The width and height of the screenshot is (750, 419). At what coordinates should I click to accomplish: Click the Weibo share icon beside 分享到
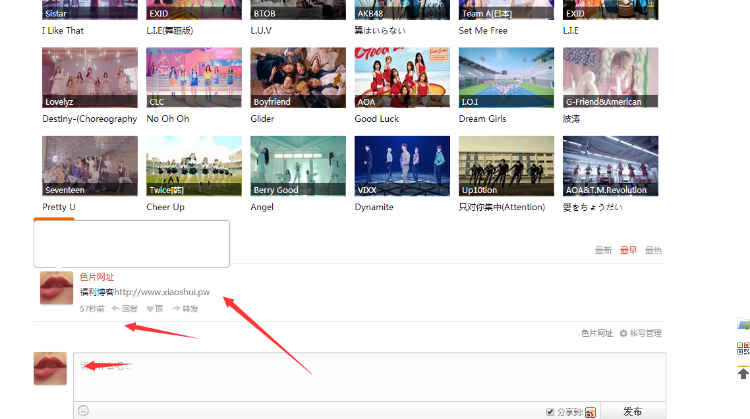pyautogui.click(x=590, y=412)
